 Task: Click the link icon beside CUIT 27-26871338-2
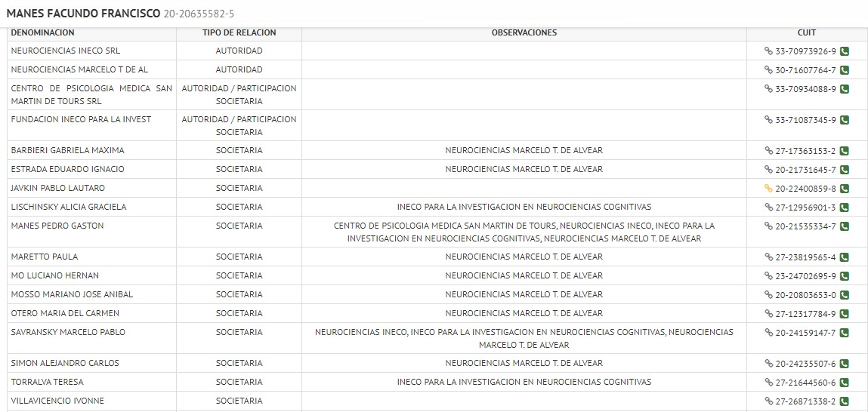(x=768, y=401)
